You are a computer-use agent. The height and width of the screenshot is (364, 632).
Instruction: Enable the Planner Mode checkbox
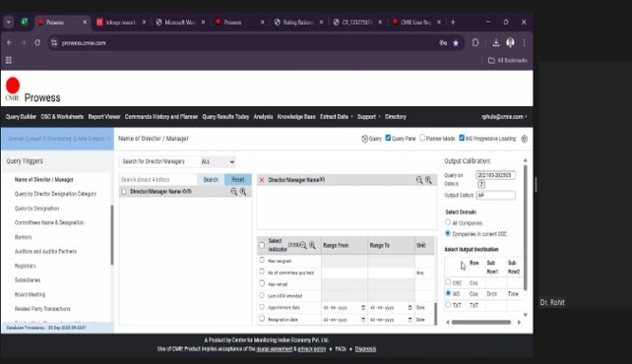[422, 138]
